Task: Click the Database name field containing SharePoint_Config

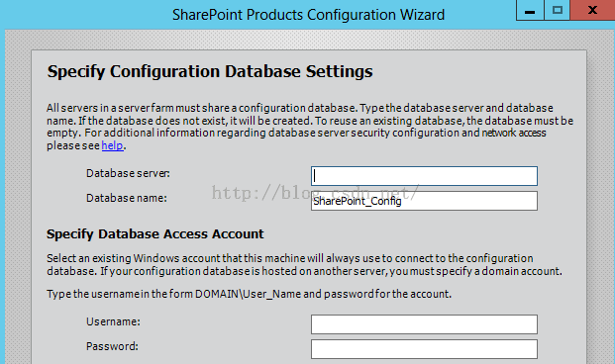Action: point(424,201)
